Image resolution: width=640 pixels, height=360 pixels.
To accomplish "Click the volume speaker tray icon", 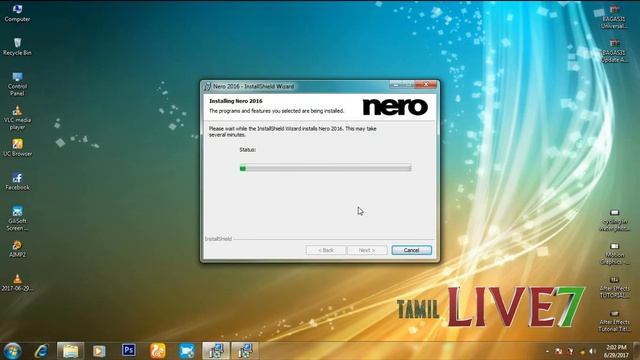I will tap(592, 351).
